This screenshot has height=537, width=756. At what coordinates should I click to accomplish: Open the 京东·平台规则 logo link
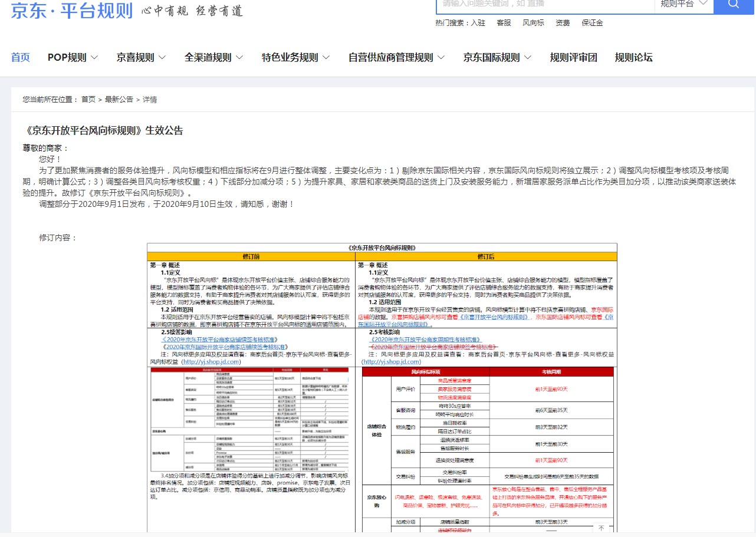pyautogui.click(x=72, y=11)
